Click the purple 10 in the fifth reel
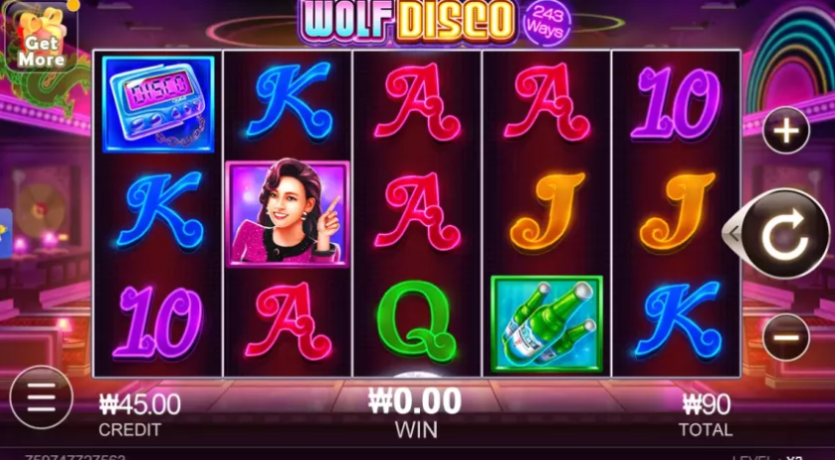The height and width of the screenshot is (460, 835). [x=676, y=103]
